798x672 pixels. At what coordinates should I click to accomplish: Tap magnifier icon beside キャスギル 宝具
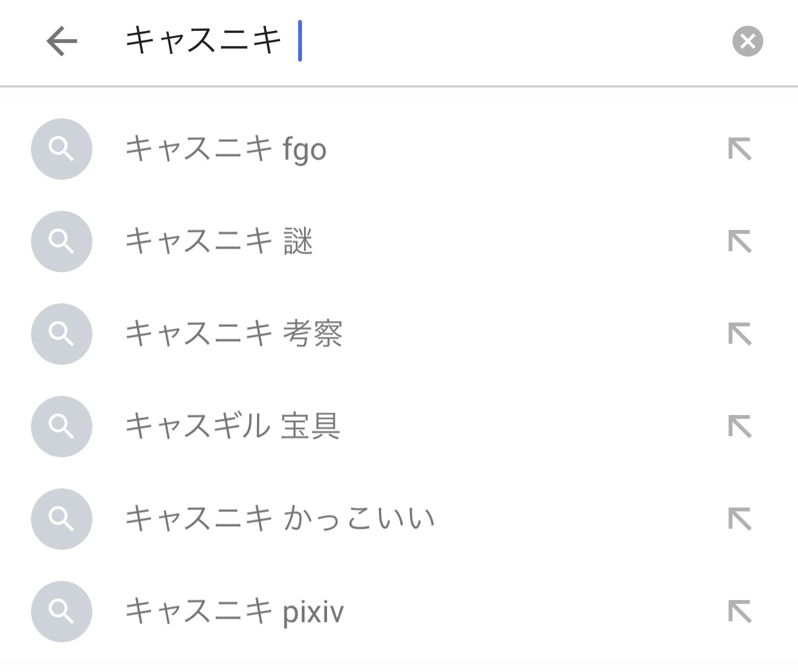62,427
